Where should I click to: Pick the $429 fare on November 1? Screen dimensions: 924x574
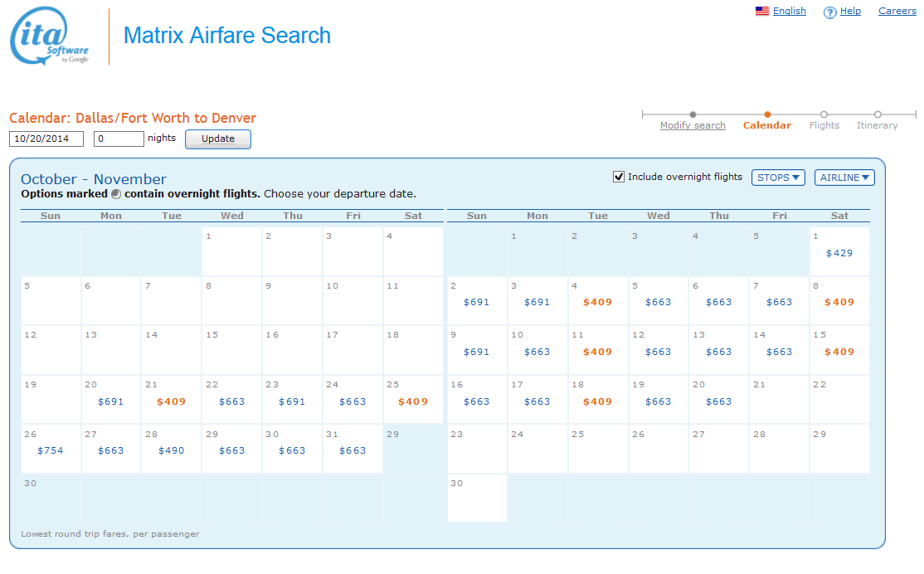[x=839, y=253]
